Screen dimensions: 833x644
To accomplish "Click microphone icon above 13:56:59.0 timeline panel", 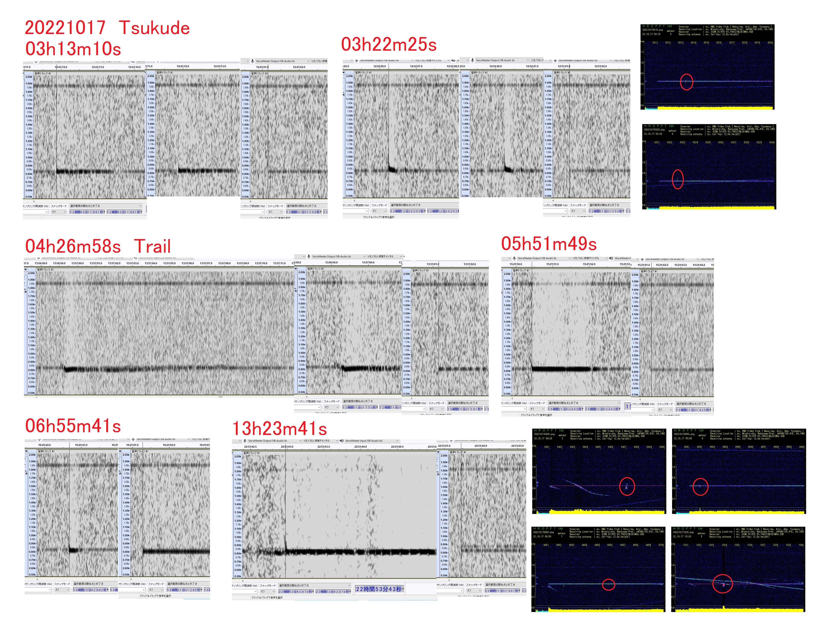I will pyautogui.click(x=309, y=256).
